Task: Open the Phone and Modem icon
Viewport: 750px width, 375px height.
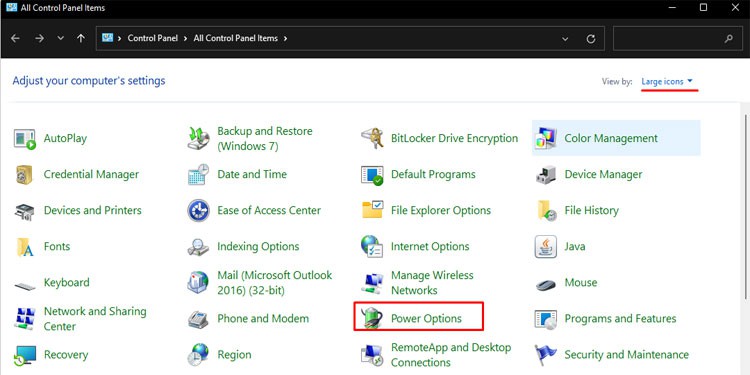Action: (198, 319)
